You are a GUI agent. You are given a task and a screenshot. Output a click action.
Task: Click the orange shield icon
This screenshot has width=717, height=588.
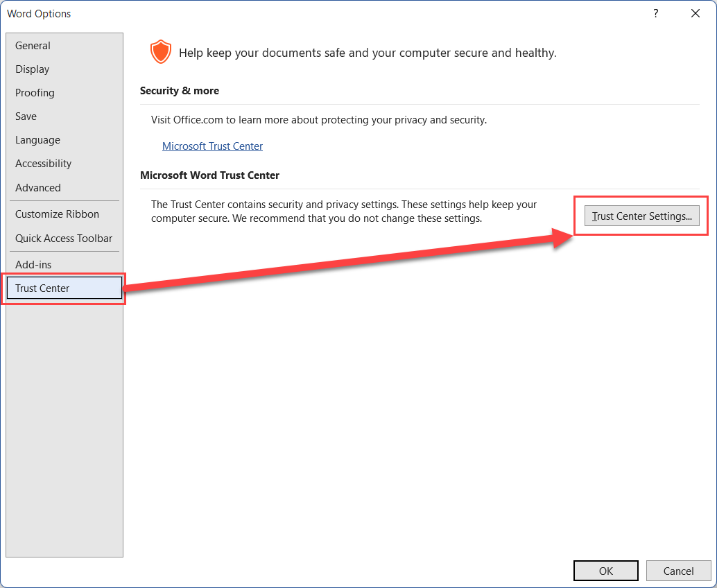(160, 52)
